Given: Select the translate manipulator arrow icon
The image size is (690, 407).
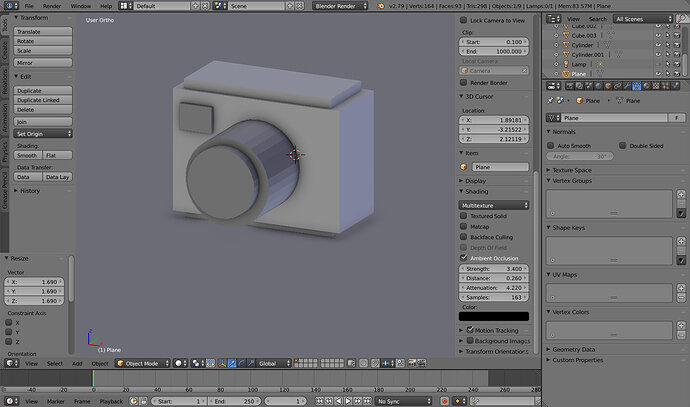Looking at the screenshot, I should click(232, 363).
